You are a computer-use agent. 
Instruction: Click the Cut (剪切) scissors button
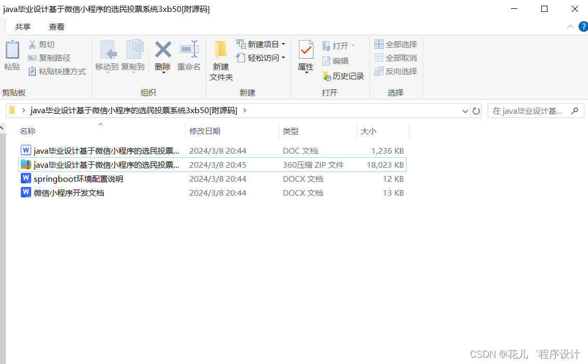pyautogui.click(x=42, y=45)
